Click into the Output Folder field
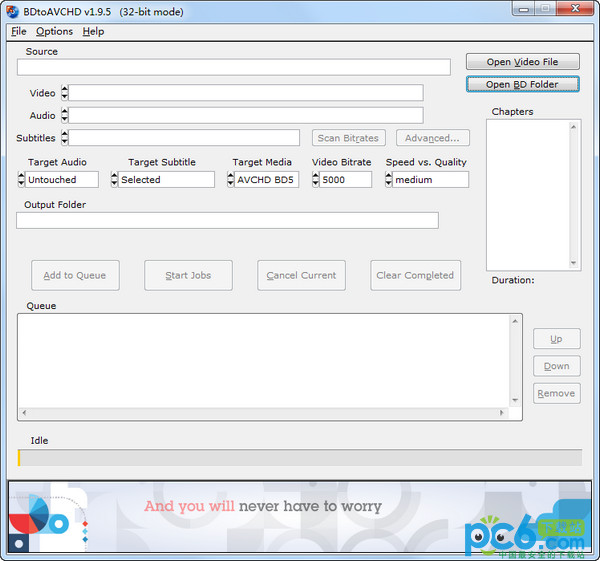This screenshot has height=561, width=600. pyautogui.click(x=227, y=220)
